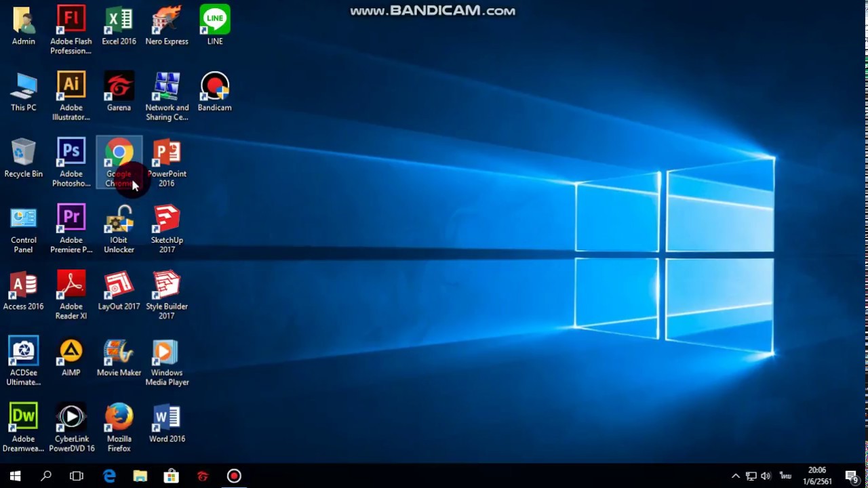Switch input language indicator in tray

pos(786,476)
